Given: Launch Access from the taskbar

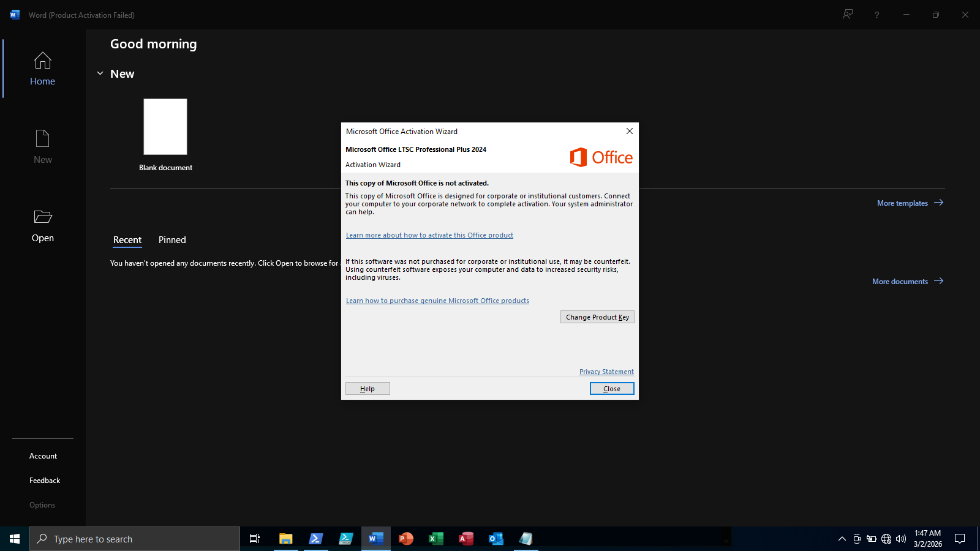Looking at the screenshot, I should pos(466,539).
